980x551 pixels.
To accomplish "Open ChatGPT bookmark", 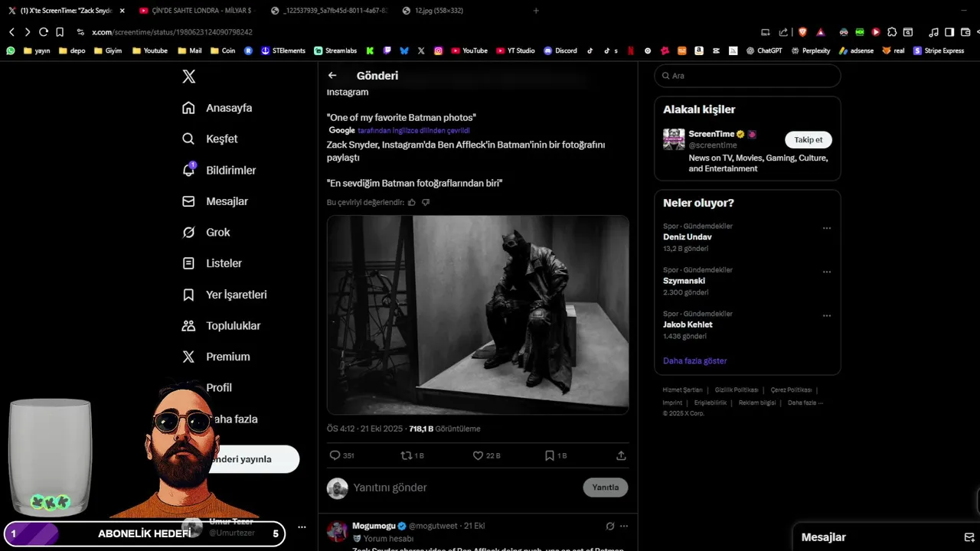I will [x=764, y=51].
